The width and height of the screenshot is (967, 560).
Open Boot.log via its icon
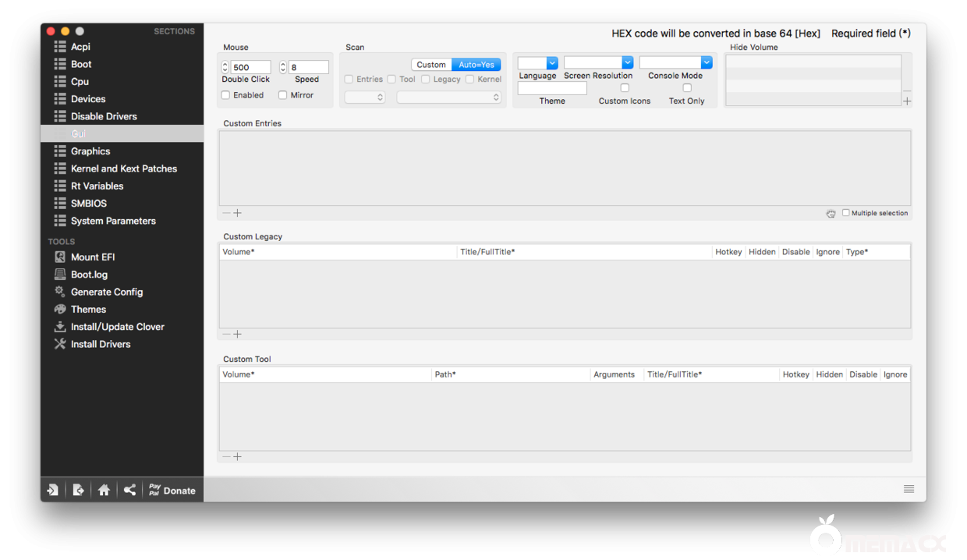pyautogui.click(x=60, y=275)
